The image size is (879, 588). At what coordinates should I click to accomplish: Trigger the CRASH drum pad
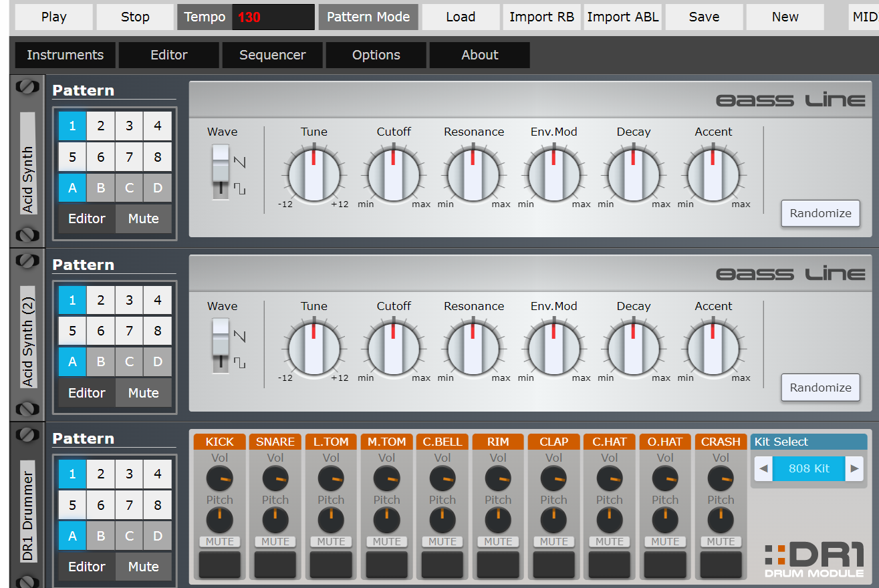click(721, 565)
